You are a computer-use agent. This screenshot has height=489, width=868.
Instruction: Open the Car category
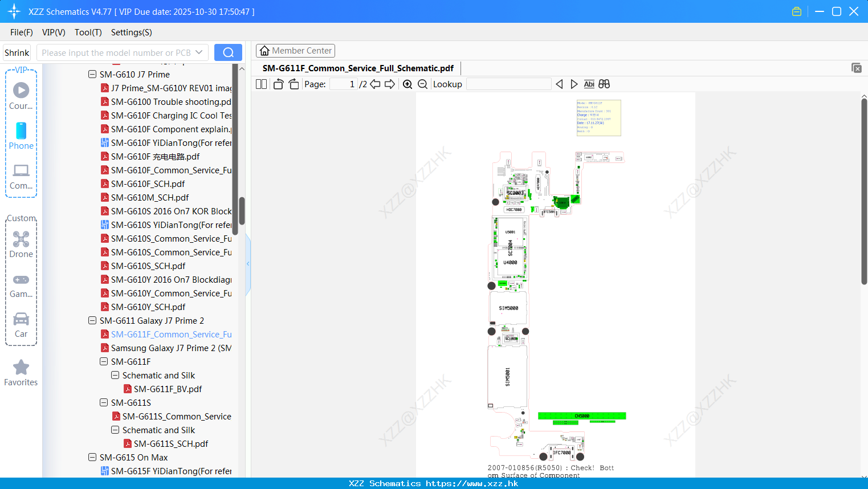(21, 325)
